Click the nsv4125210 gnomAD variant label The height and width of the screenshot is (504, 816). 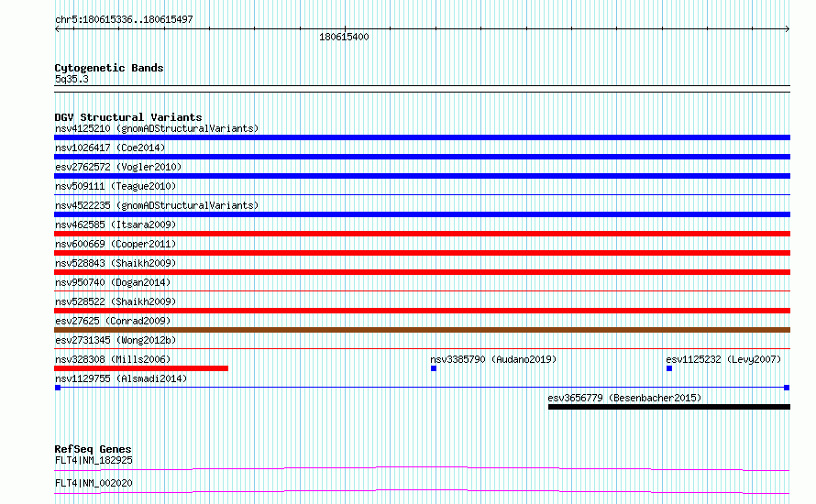[x=157, y=128]
